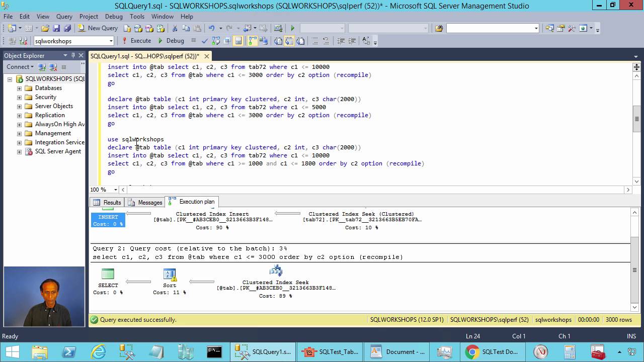This screenshot has height=362, width=644.
Task: Toggle IntelliSense Enabled button
Action: point(238,41)
